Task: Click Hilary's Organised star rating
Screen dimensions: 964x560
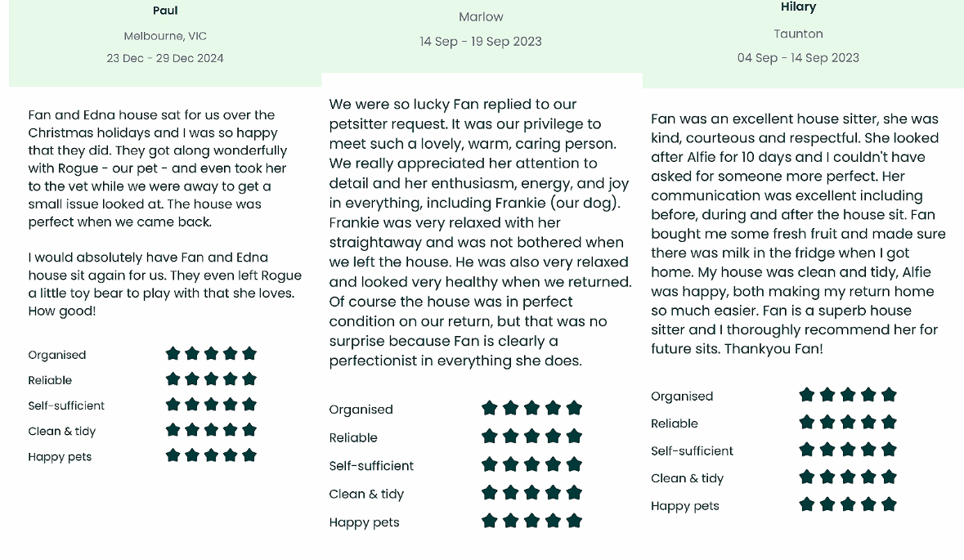Action: click(x=847, y=395)
